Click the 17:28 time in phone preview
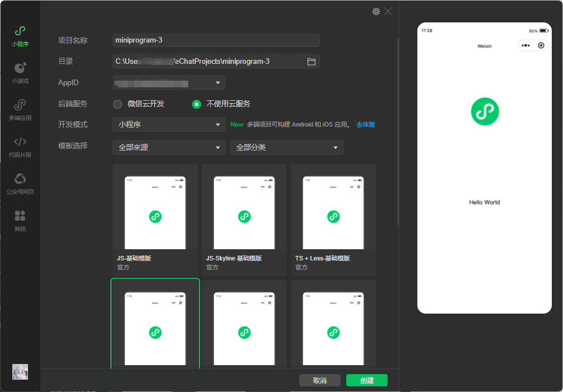The width and height of the screenshot is (563, 392). coord(427,31)
